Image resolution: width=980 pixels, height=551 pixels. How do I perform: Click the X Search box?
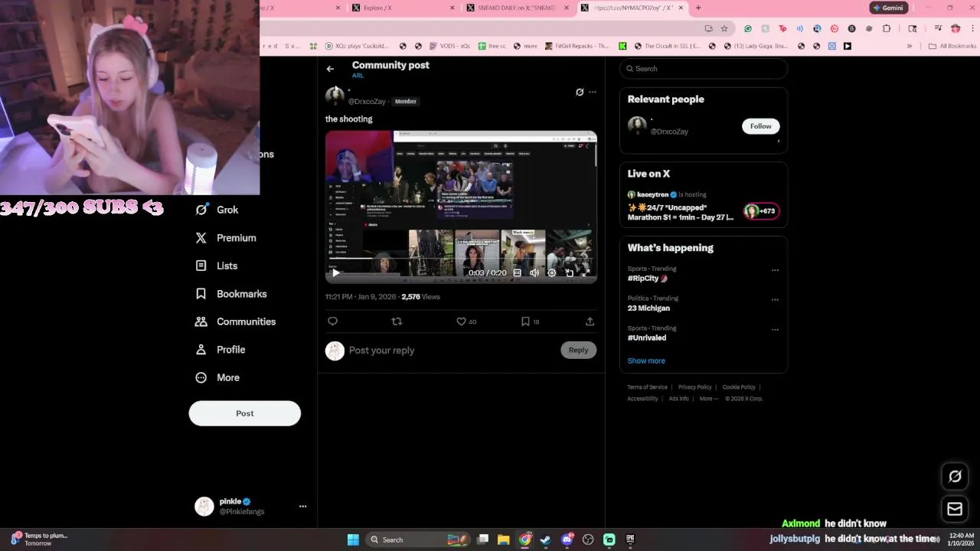pos(704,69)
